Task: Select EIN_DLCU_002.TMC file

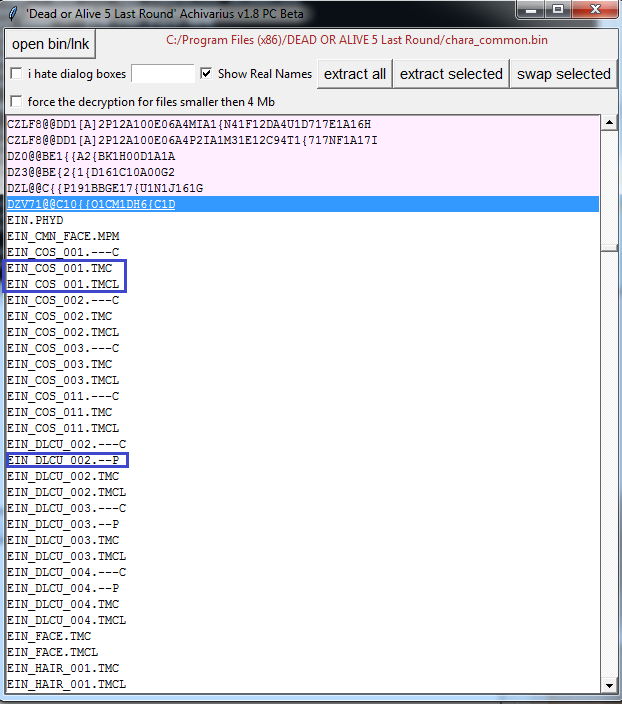Action: pyautogui.click(x=303, y=476)
